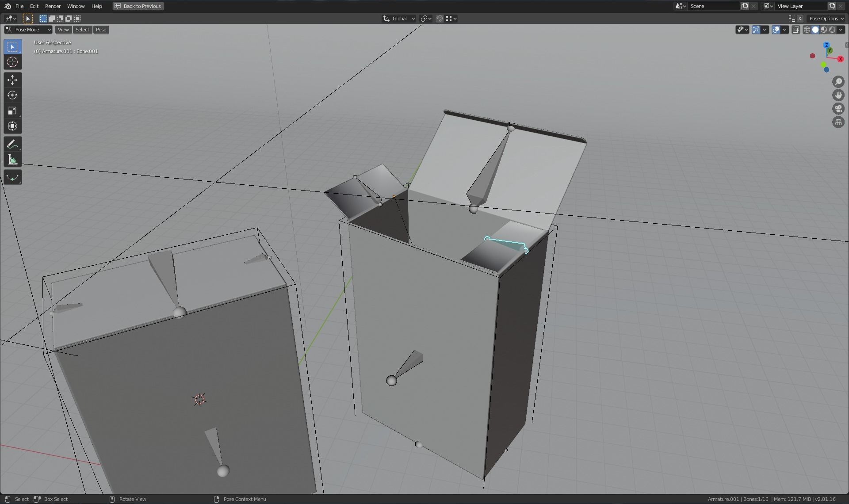Image resolution: width=849 pixels, height=504 pixels.
Task: Activate the Rotate tool
Action: tap(12, 95)
